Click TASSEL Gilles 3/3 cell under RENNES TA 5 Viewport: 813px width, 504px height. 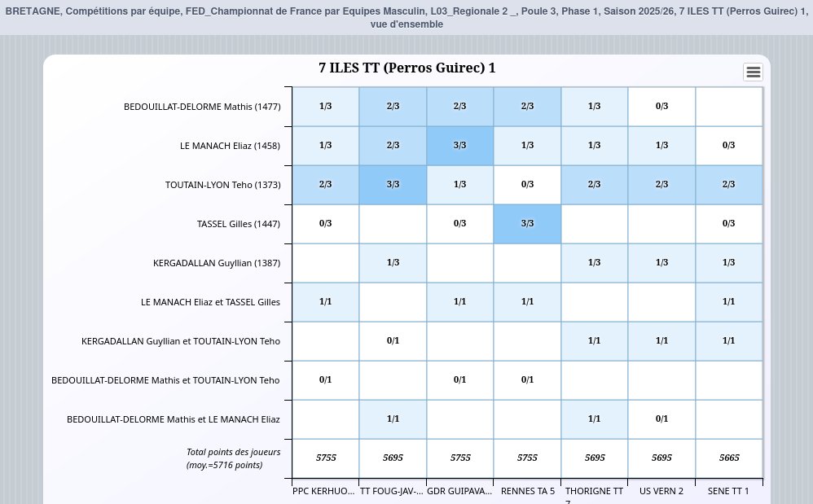point(527,224)
